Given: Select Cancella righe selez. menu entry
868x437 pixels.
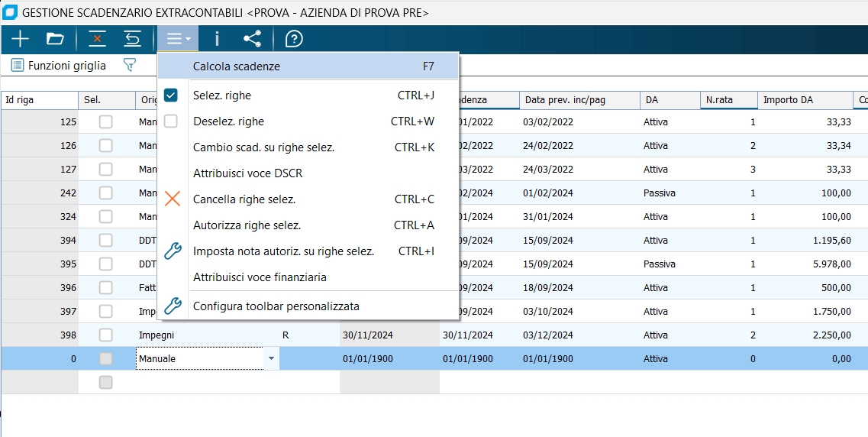Looking at the screenshot, I should 244,199.
